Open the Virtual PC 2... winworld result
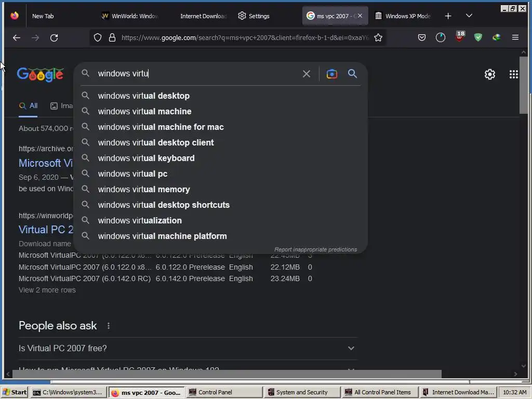 point(46,230)
